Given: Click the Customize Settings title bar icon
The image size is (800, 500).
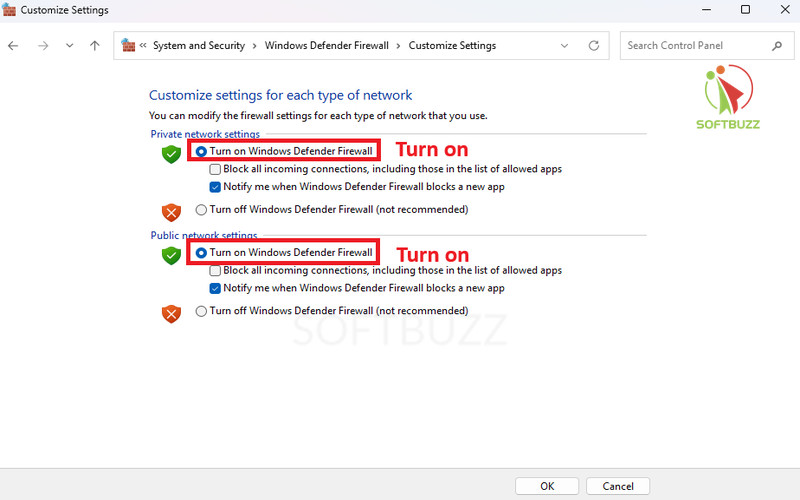Looking at the screenshot, I should 9,10.
